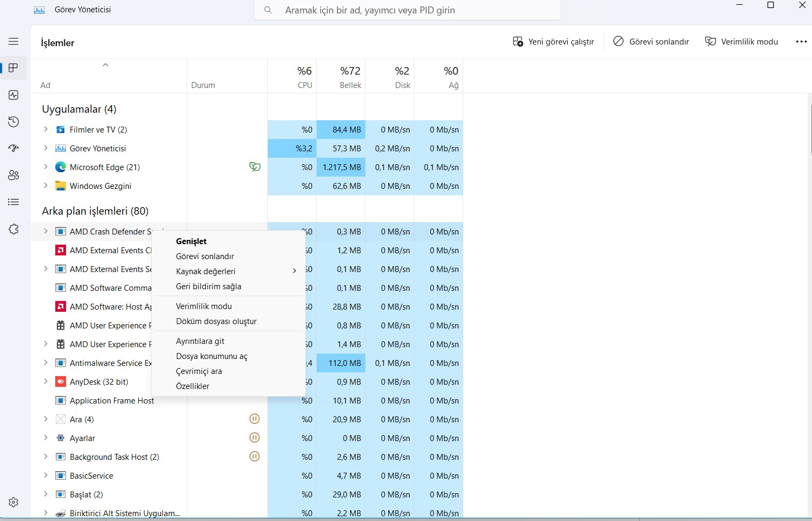Click the Uygulamalar (4) group heading

79,109
